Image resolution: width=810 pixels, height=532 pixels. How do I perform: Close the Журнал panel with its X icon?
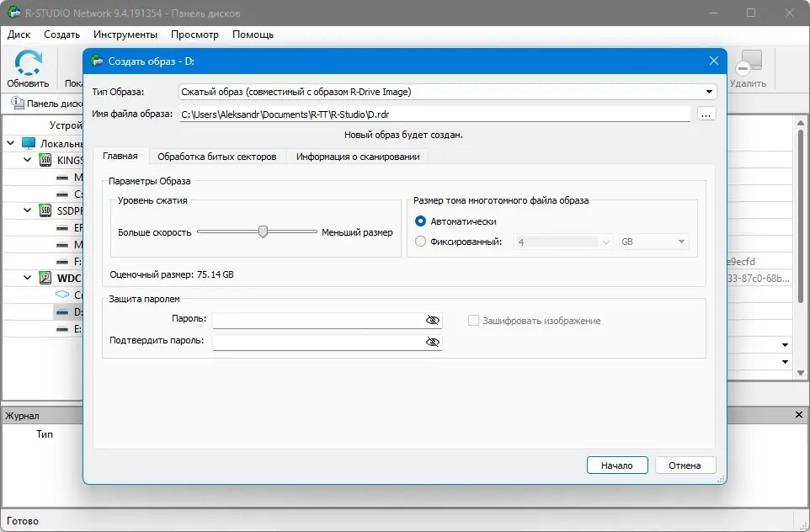(798, 414)
